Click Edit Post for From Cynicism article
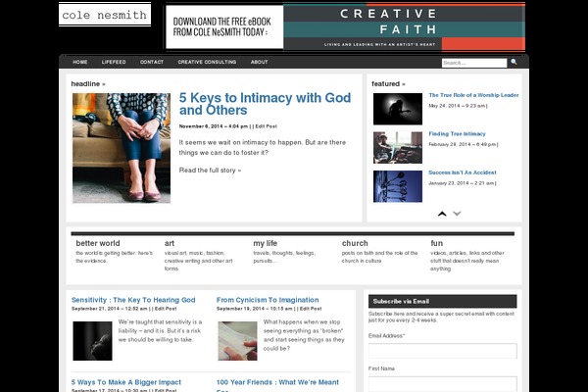 [311, 309]
